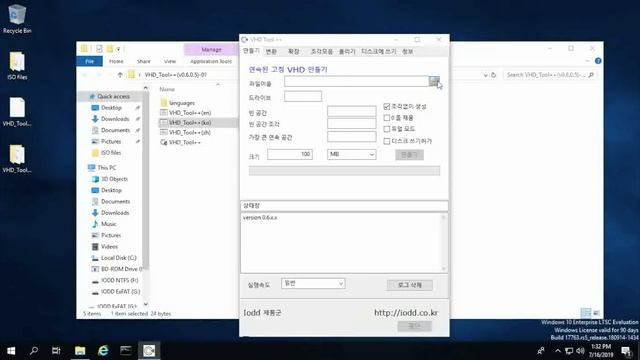Screen dimensions: 640x360
Task: Open the File tab in Explorer ribbon
Action: pyautogui.click(x=90, y=61)
